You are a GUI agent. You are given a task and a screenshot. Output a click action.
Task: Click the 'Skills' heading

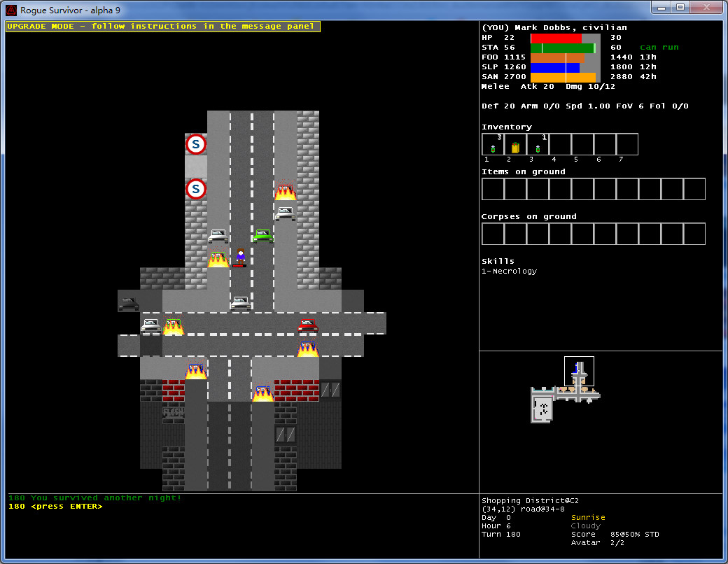[x=498, y=261]
